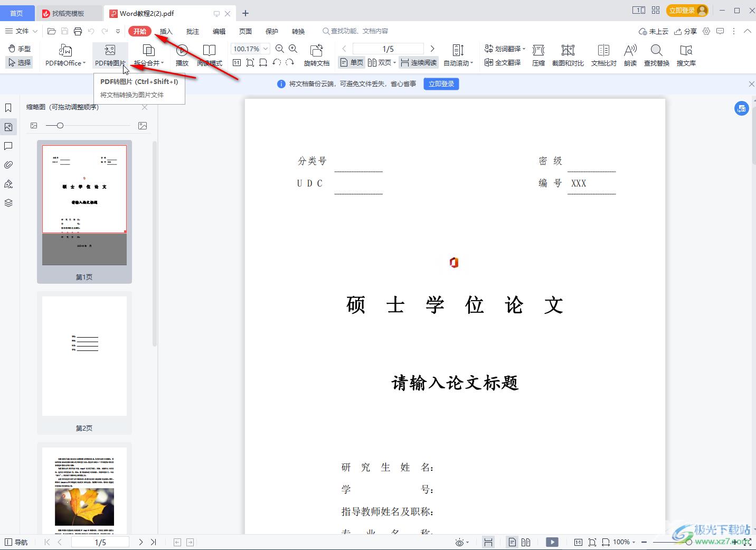756x550 pixels.
Task: Open the 开始 ribbon tab
Action: 140,31
